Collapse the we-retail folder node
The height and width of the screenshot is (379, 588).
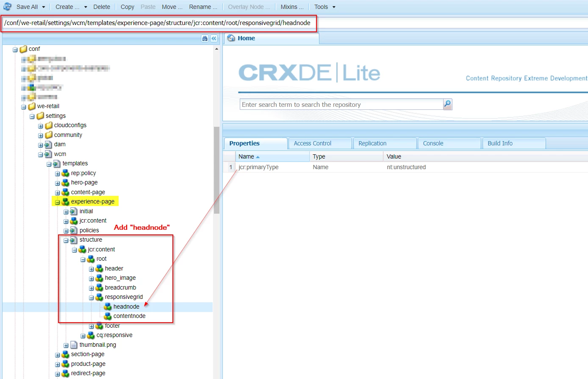point(24,107)
